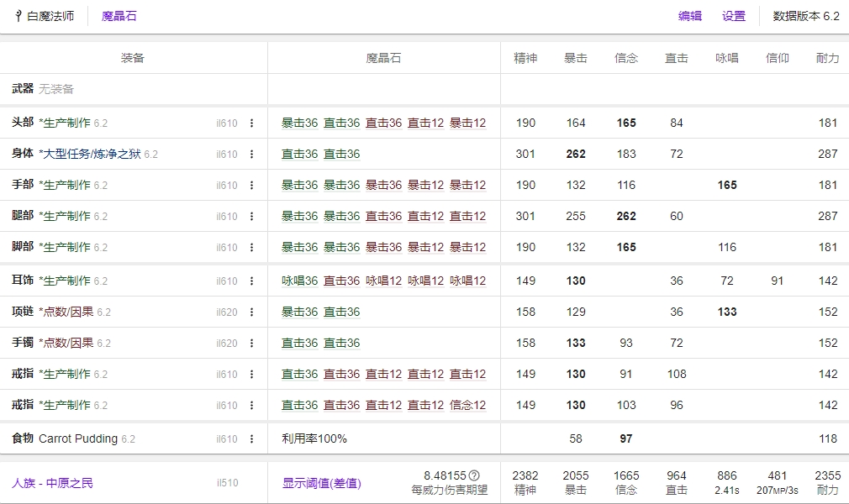Open 设置
849x504 pixels.
[732, 14]
